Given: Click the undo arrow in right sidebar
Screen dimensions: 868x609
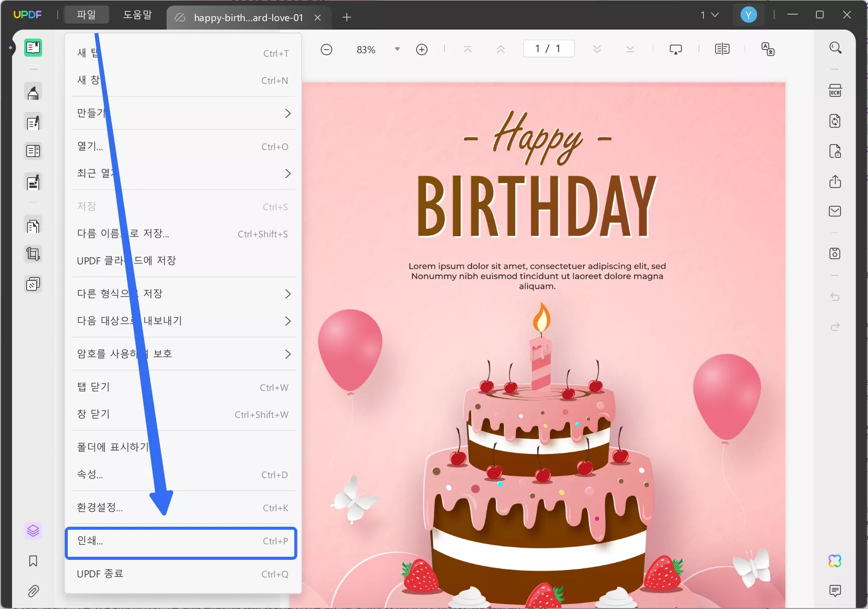Looking at the screenshot, I should click(x=835, y=297).
